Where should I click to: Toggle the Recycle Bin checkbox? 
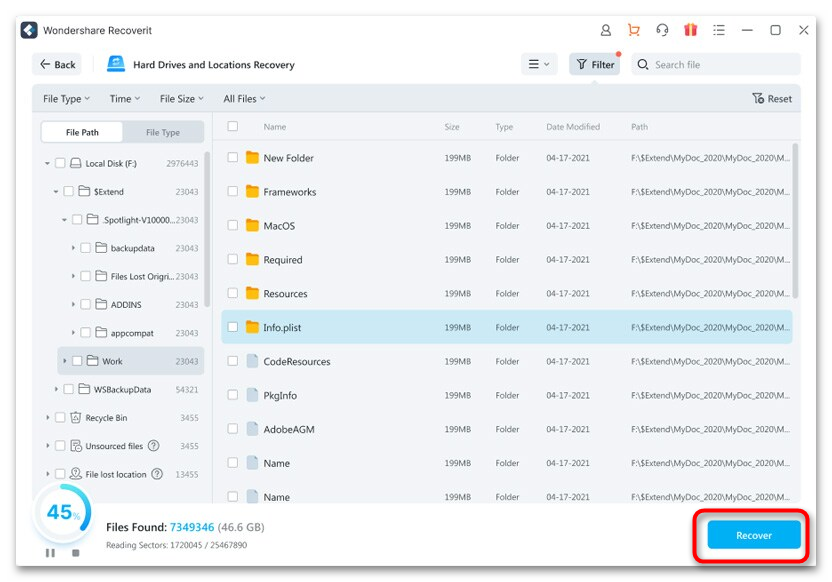60,418
